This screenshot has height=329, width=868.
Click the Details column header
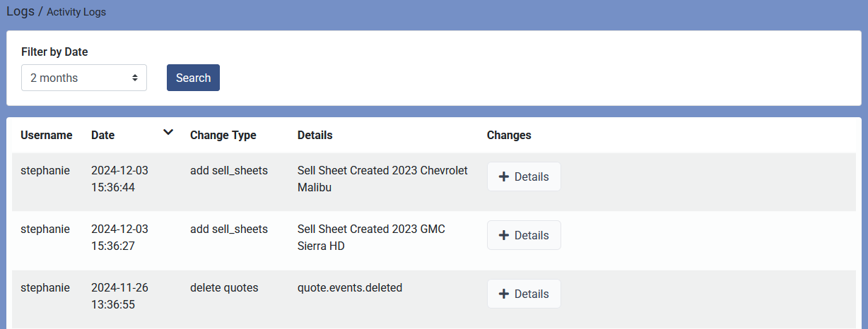pyautogui.click(x=315, y=135)
